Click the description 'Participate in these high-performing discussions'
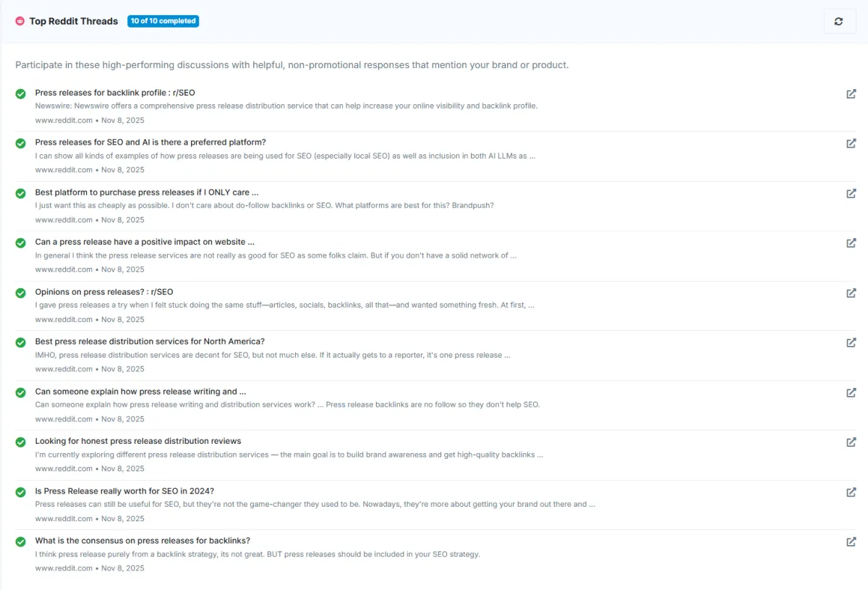868x590 pixels. 292,65
